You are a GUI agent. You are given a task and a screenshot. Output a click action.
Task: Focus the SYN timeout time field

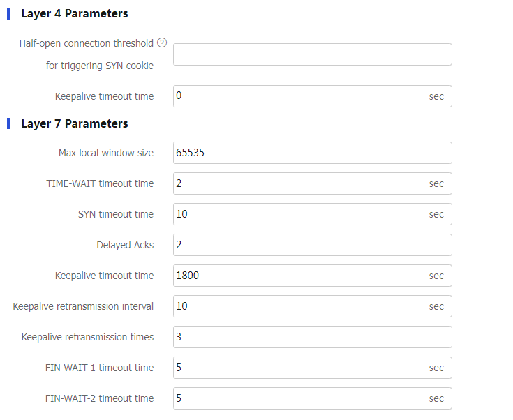[300, 214]
